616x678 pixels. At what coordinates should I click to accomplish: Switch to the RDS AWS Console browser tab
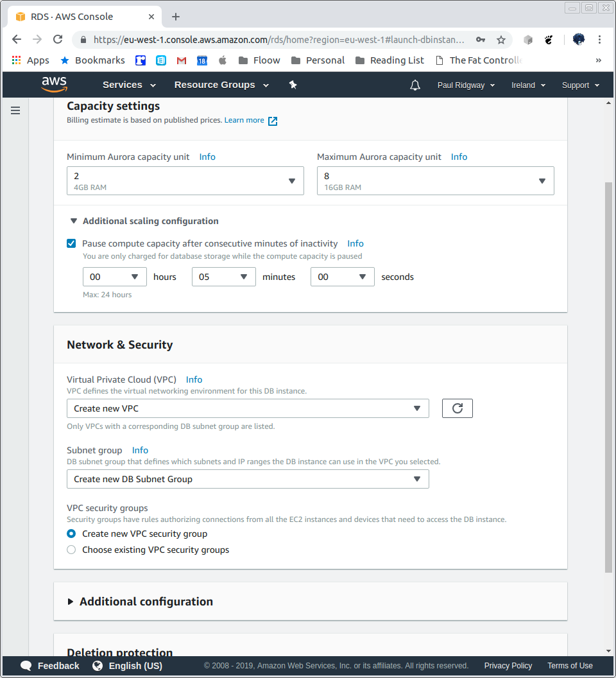coord(83,16)
